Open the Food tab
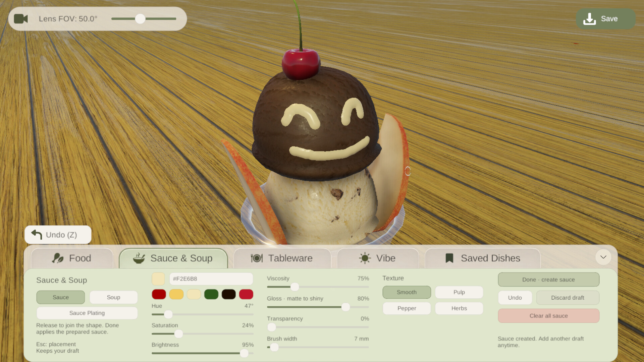644x362 pixels. pyautogui.click(x=72, y=258)
